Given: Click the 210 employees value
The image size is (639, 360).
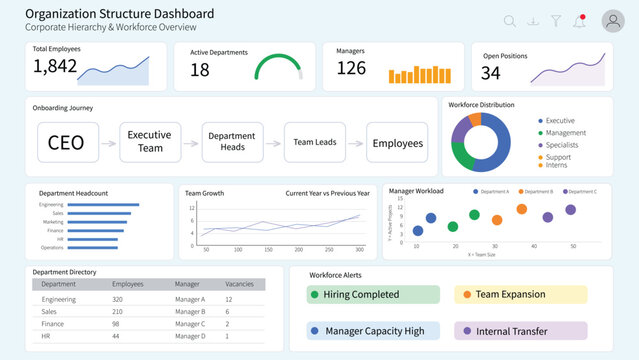Looking at the screenshot, I should pos(117,311).
